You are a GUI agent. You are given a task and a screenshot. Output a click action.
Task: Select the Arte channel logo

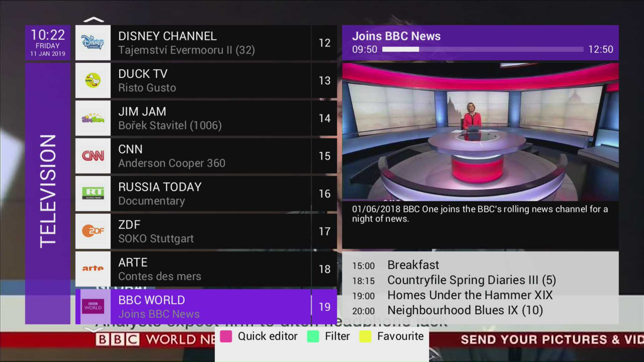(x=93, y=269)
